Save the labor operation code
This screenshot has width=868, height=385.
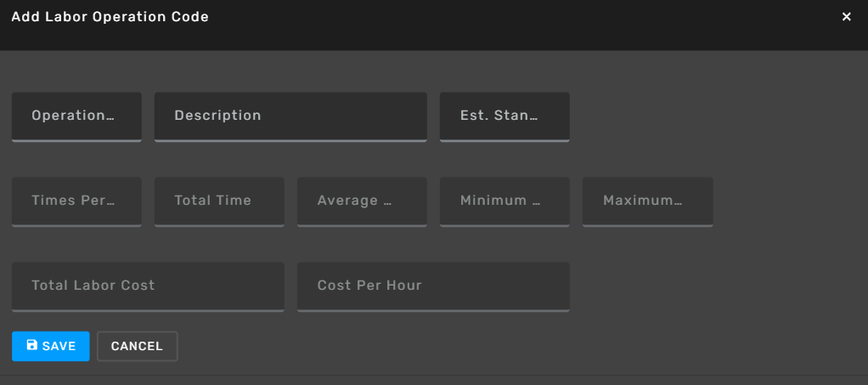(x=50, y=346)
